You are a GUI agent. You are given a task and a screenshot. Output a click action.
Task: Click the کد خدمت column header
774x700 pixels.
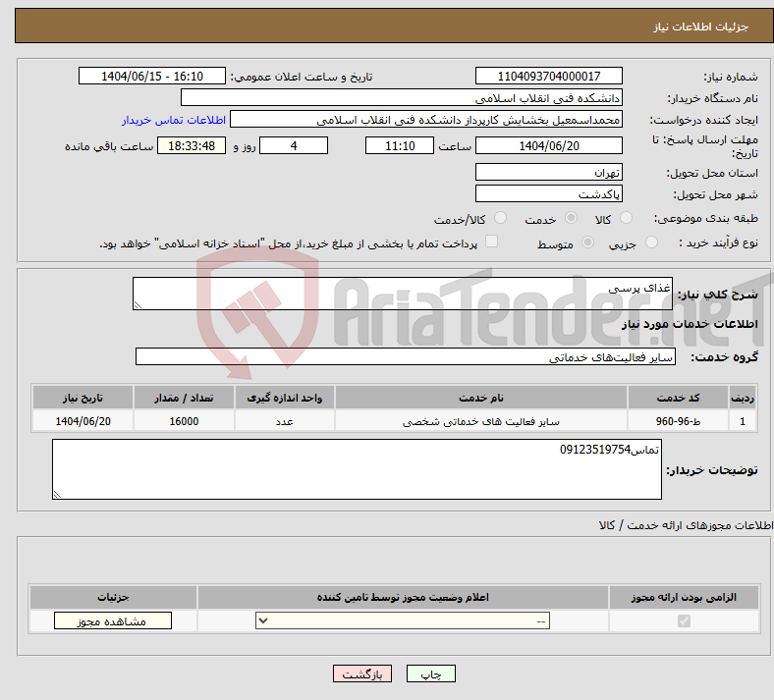click(679, 398)
